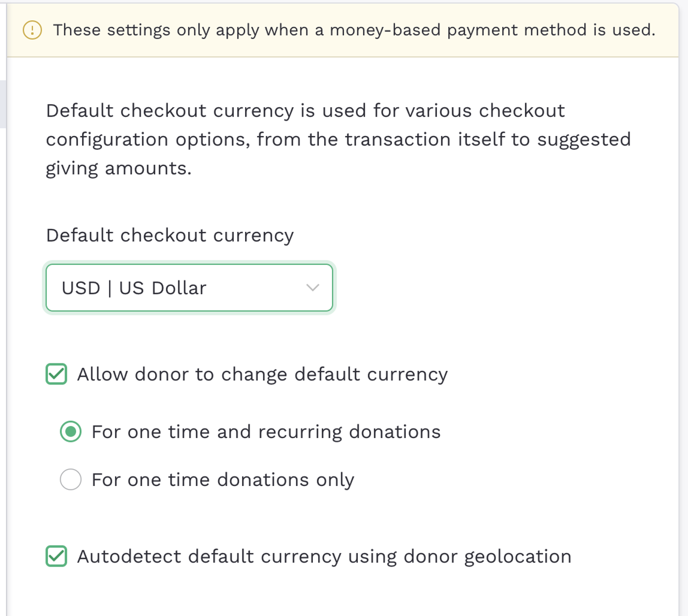This screenshot has height=616, width=688.
Task: Click the 'Autodetect default currency using donor geolocation' label
Action: pos(324,557)
